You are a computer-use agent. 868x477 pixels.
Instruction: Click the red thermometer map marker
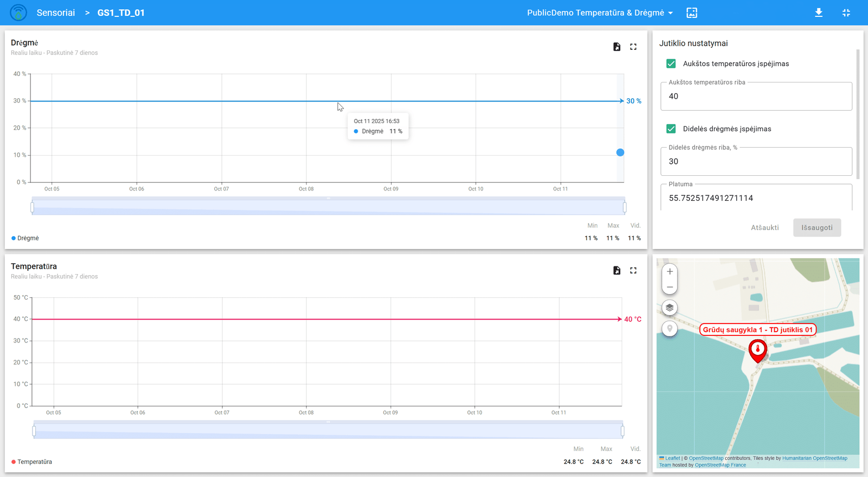click(757, 350)
